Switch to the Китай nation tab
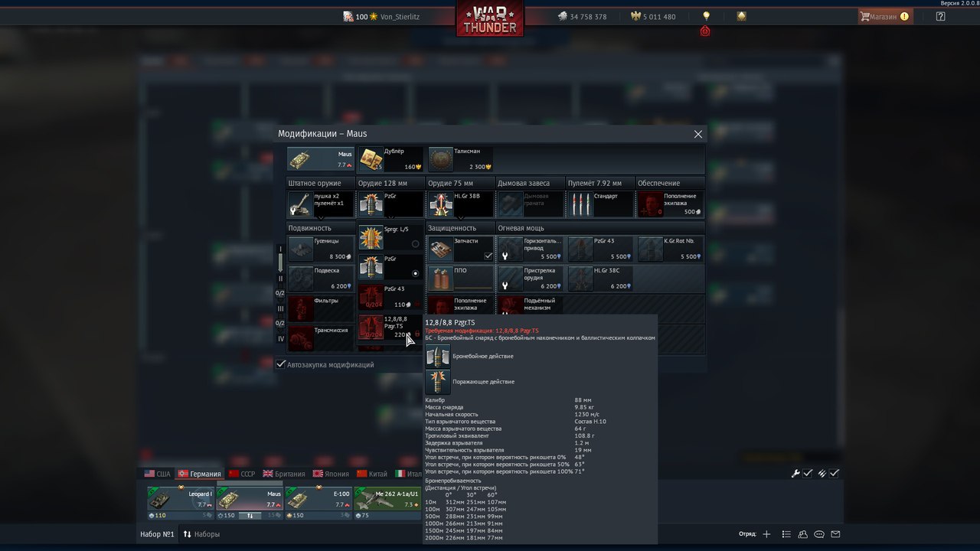 372,474
